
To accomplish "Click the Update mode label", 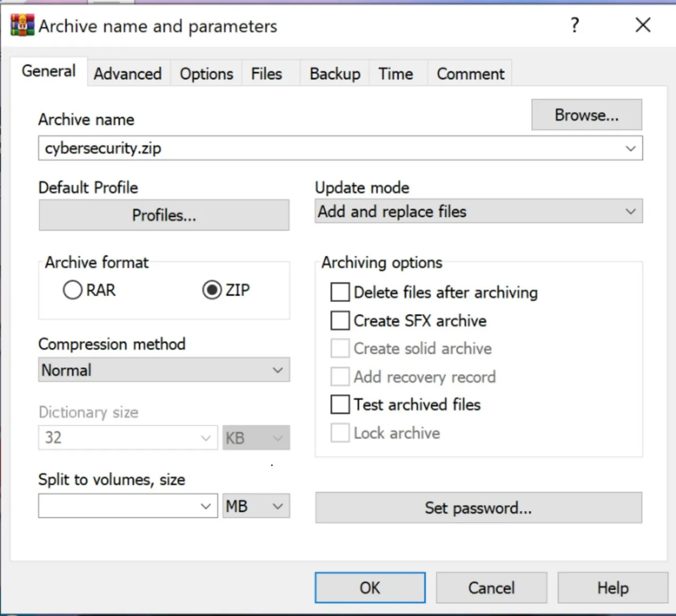I will (362, 188).
